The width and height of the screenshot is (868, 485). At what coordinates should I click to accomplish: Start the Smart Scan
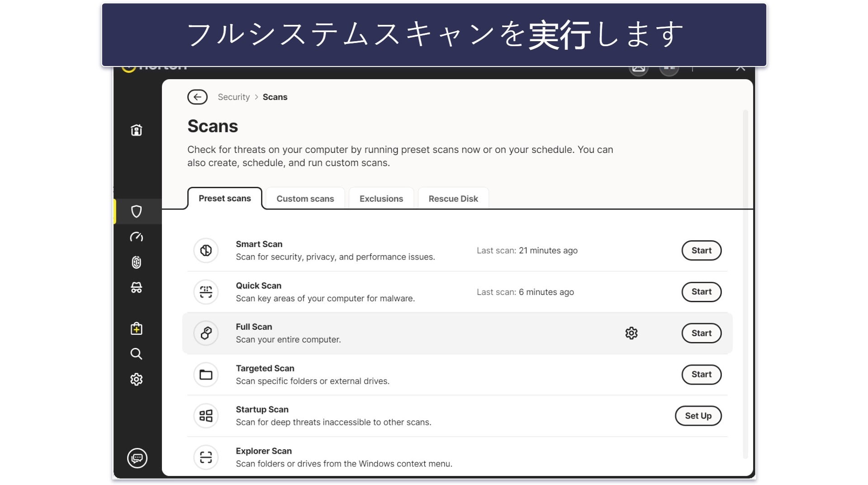(701, 250)
